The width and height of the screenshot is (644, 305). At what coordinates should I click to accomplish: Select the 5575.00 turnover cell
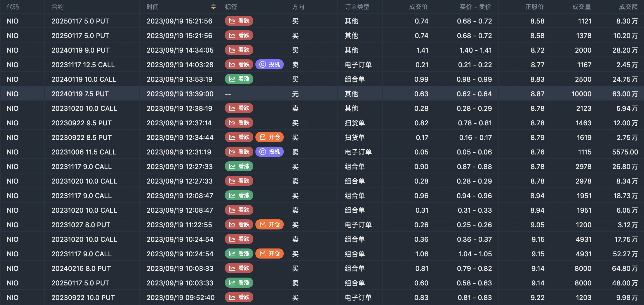pyautogui.click(x=625, y=152)
